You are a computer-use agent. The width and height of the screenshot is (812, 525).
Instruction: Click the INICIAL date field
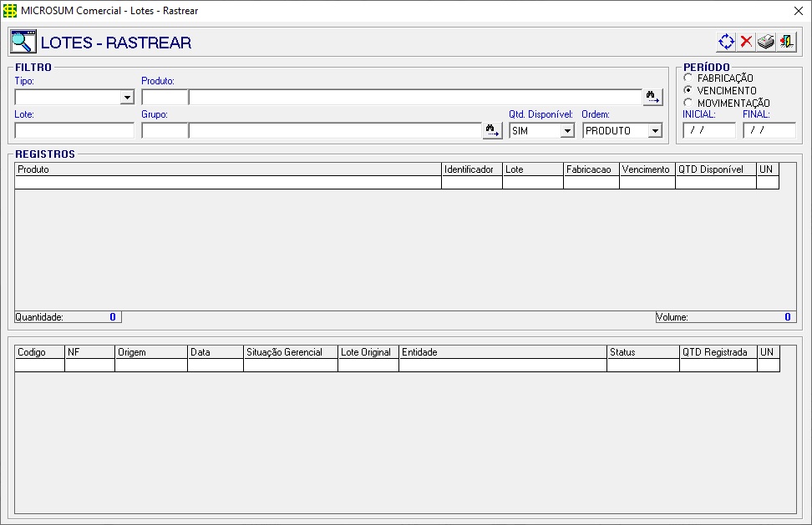[x=709, y=130]
